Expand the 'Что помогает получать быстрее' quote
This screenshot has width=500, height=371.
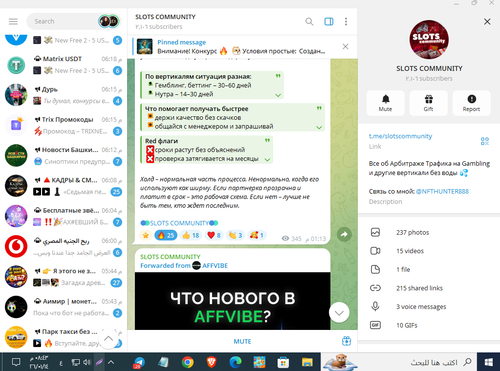(319, 127)
